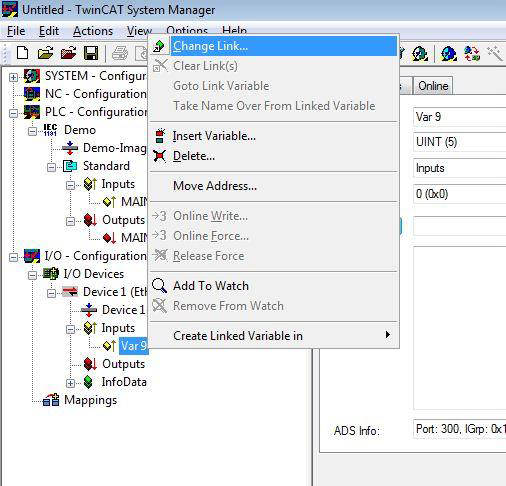
Task: Click the Device 1 (Eth...) adapter icon
Action: pos(70,292)
